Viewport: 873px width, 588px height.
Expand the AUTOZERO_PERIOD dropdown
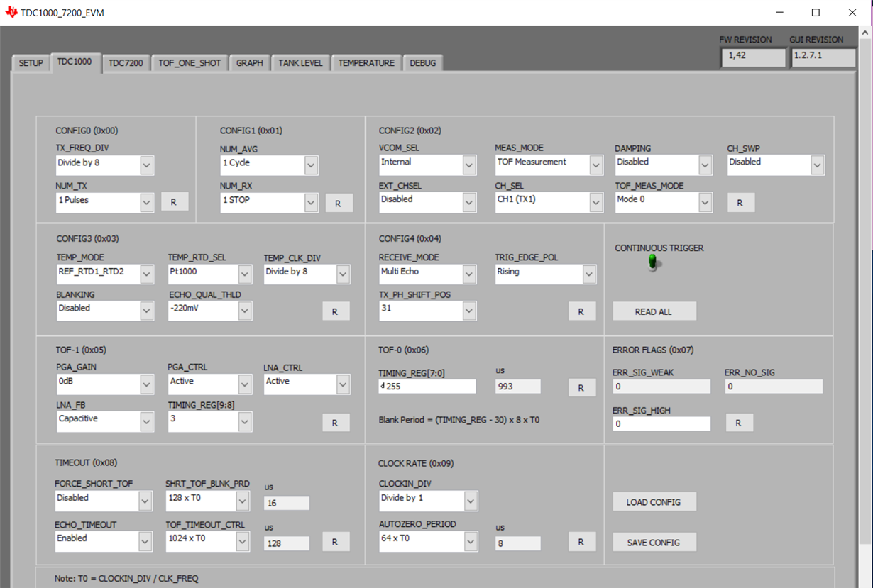click(429, 541)
